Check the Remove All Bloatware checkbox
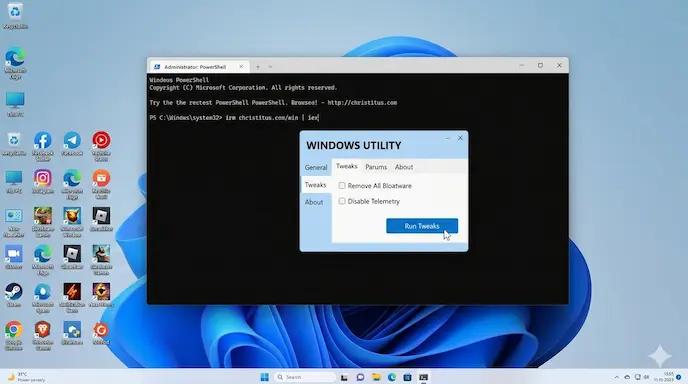Image resolution: width=688 pixels, height=384 pixels. point(342,186)
